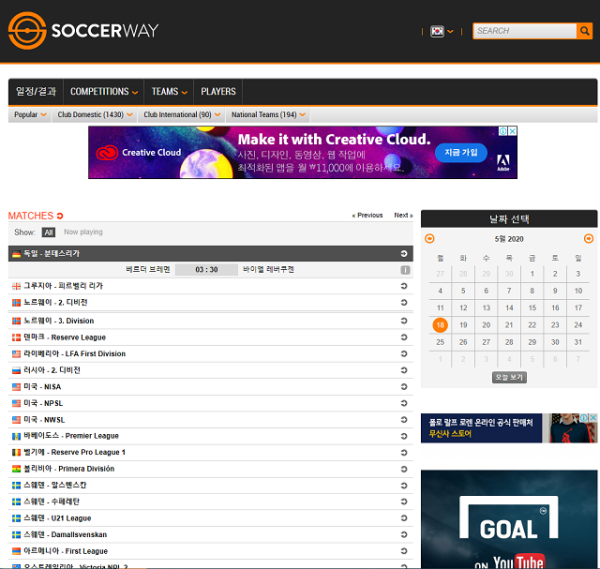
Task: Select the 일정/결과 tab
Action: click(x=35, y=92)
